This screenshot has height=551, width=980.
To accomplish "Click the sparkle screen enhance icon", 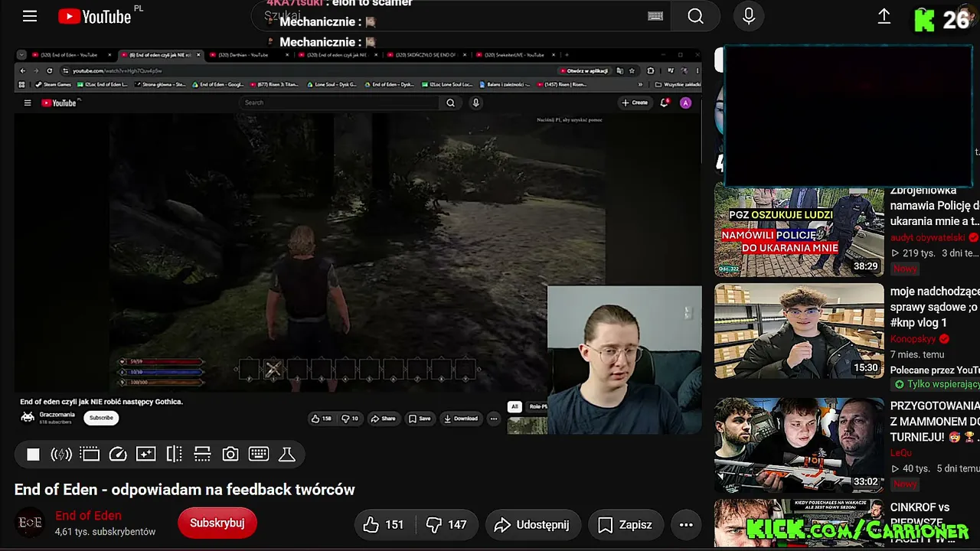I will click(x=145, y=455).
